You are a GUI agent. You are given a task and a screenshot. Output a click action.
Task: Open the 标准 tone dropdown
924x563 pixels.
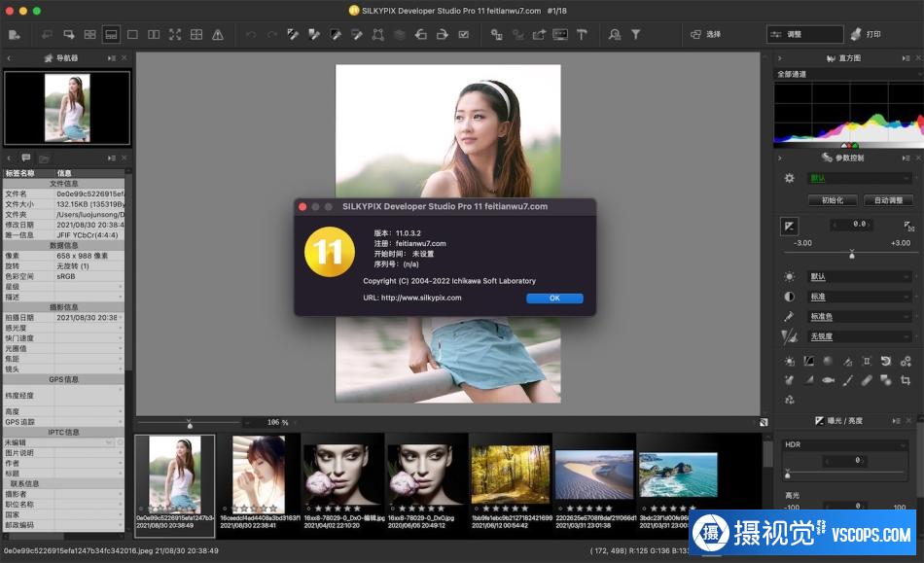click(x=860, y=297)
